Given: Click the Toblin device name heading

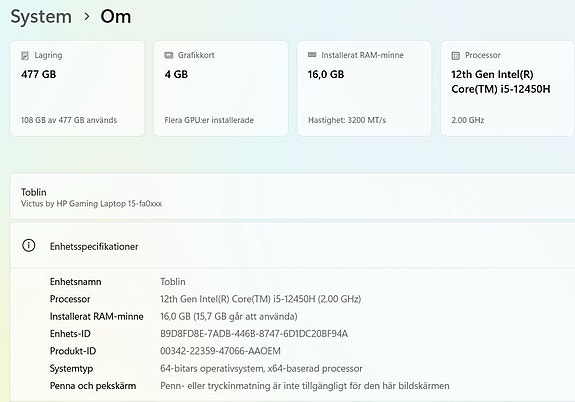Looking at the screenshot, I should (x=34, y=192).
